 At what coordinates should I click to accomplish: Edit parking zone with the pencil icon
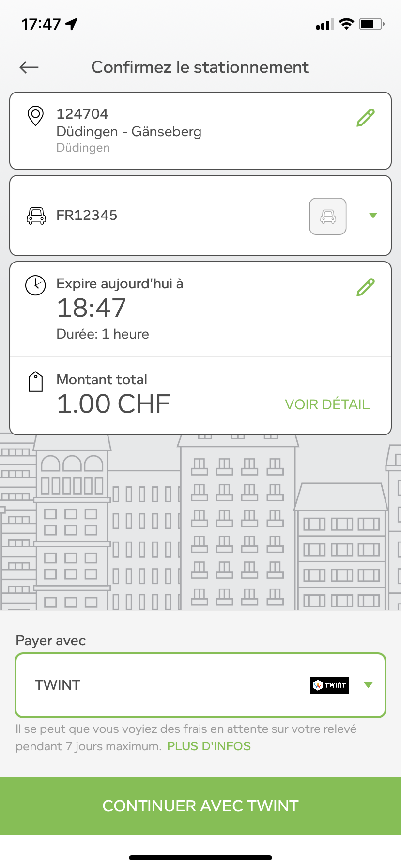click(366, 118)
